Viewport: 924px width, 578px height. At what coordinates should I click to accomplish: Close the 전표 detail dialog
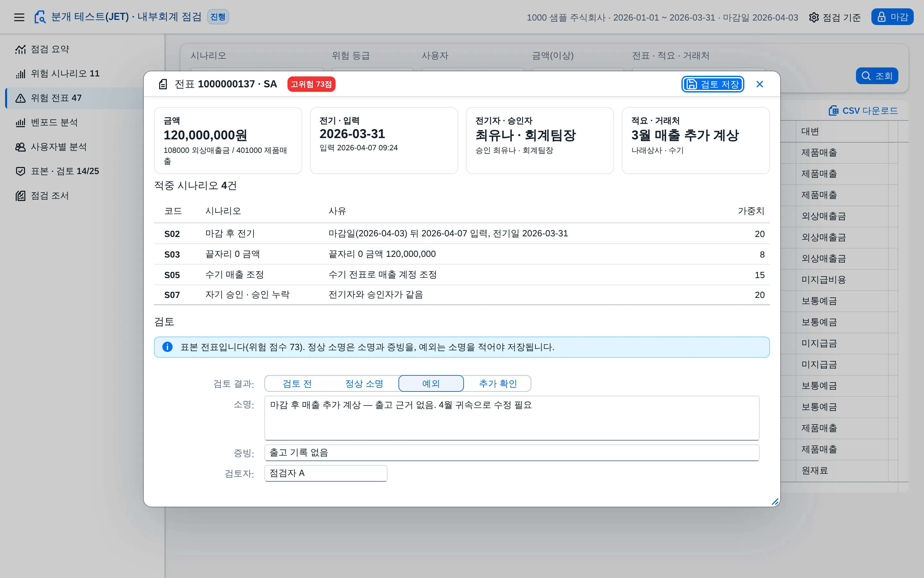tap(759, 84)
